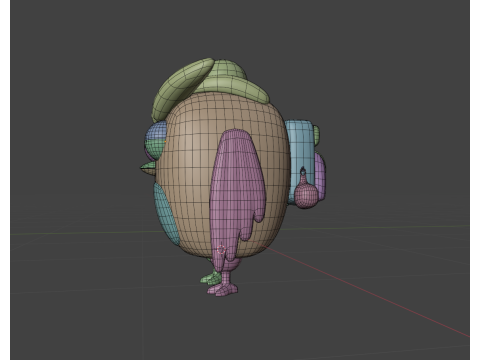Select the purple pocket behind the backpack
Viewport: 480px width, 360px height.
[320, 175]
